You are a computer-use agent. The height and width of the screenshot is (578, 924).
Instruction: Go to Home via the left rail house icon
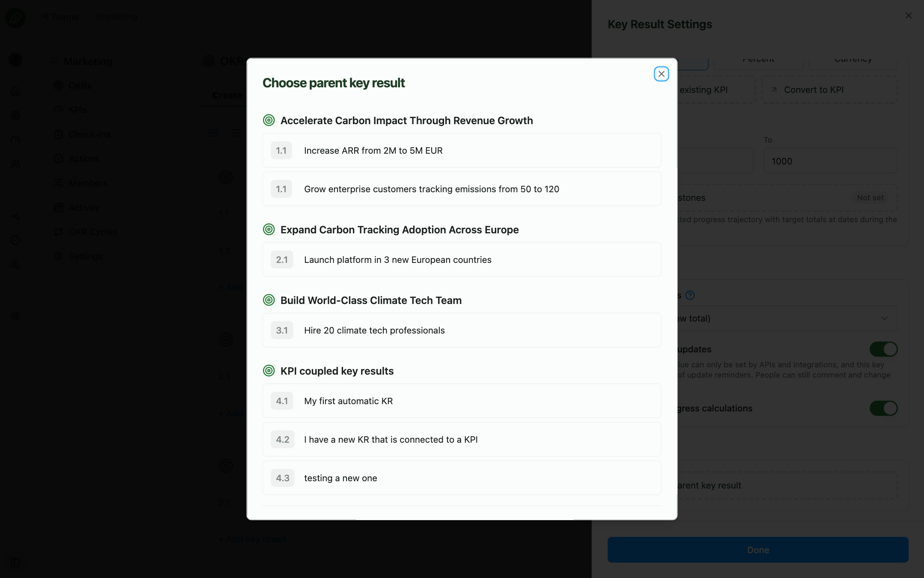15,91
